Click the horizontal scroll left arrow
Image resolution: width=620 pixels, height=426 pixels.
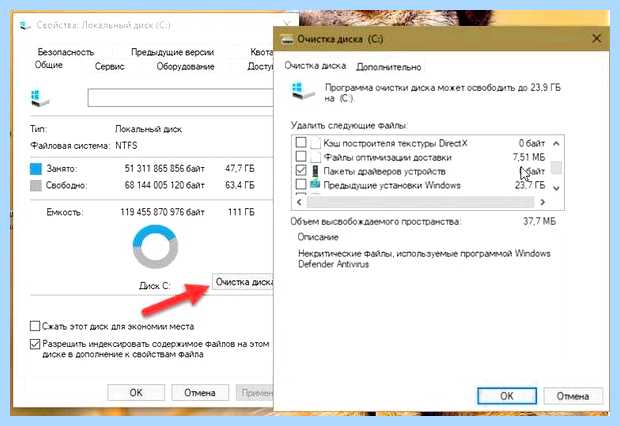tap(299, 202)
